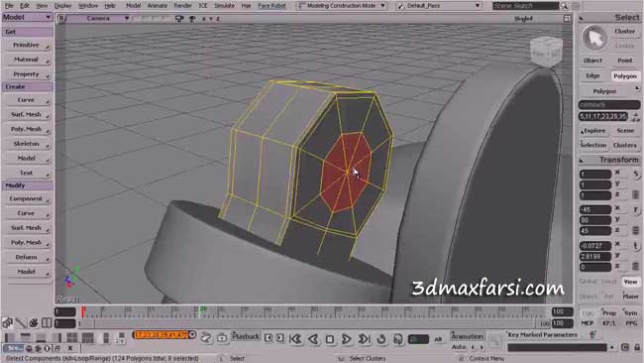The width and height of the screenshot is (644, 363).
Task: Open the Modeling Construction Mode dropdown
Action: (342, 6)
